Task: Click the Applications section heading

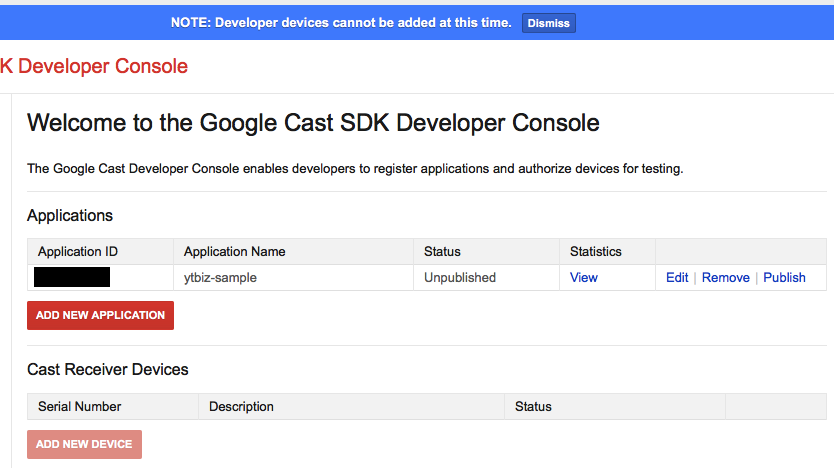Action: (x=70, y=215)
